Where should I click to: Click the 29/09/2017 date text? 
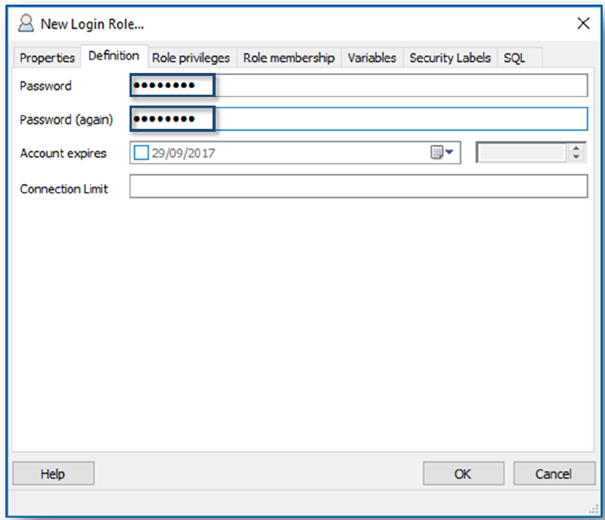185,154
